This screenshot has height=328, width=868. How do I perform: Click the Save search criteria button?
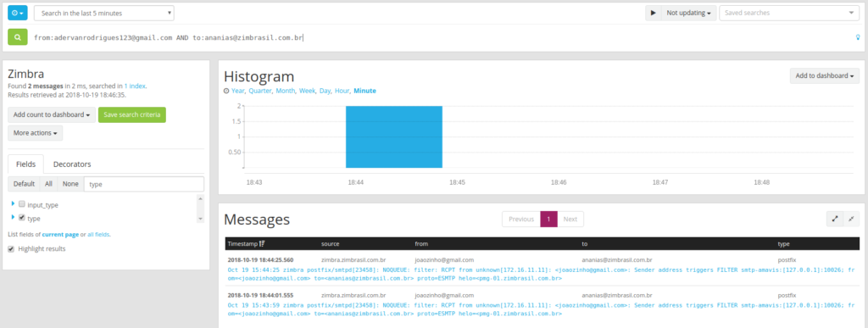(x=131, y=115)
